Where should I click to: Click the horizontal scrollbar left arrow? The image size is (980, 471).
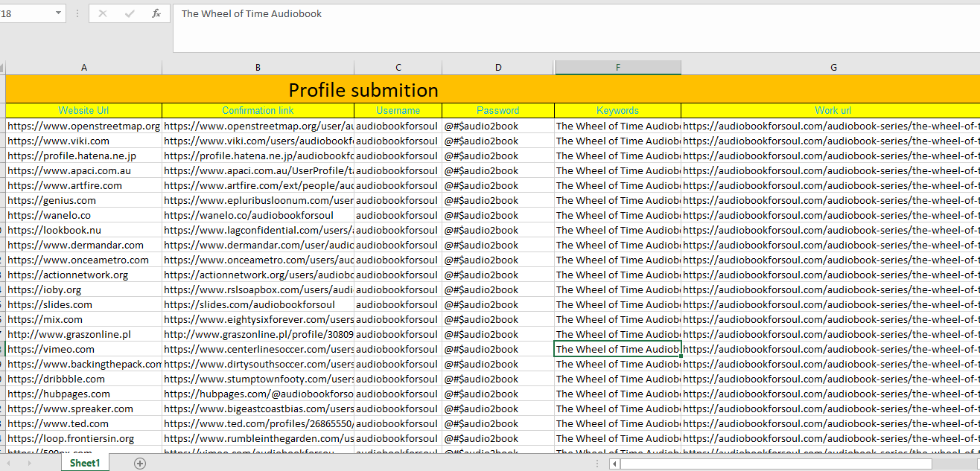click(614, 464)
